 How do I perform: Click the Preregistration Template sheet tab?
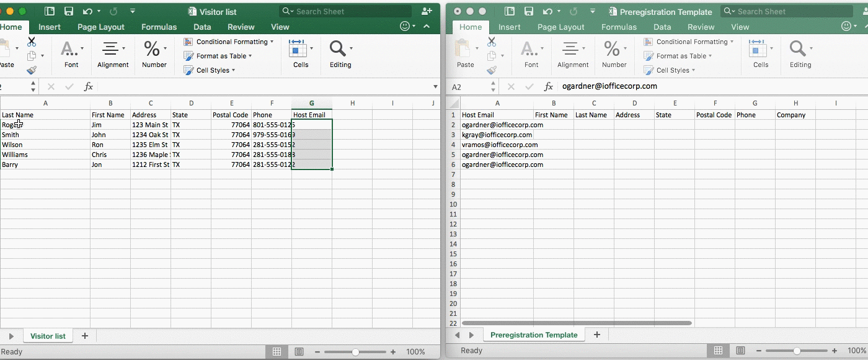point(534,335)
